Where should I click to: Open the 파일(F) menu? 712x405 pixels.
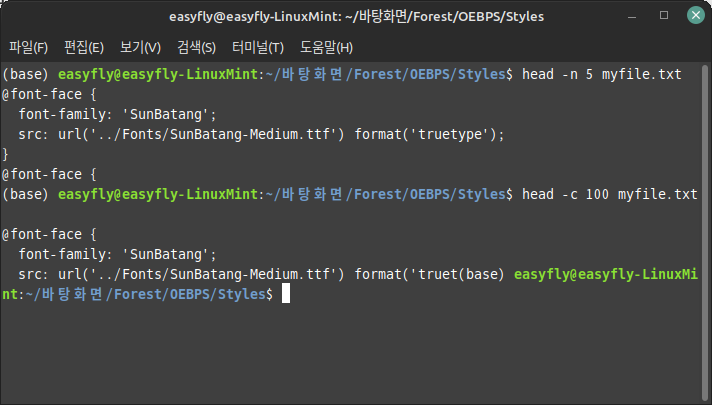point(28,47)
